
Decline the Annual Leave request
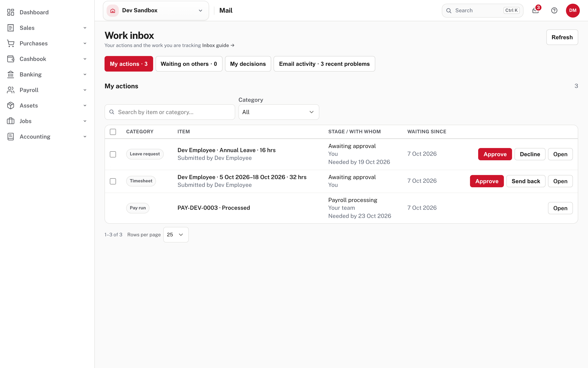pos(530,154)
